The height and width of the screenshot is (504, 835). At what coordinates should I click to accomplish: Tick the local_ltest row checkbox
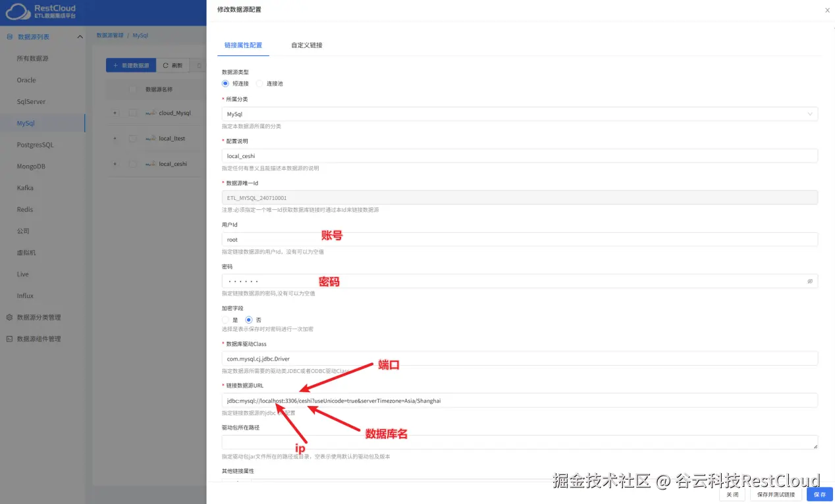133,138
